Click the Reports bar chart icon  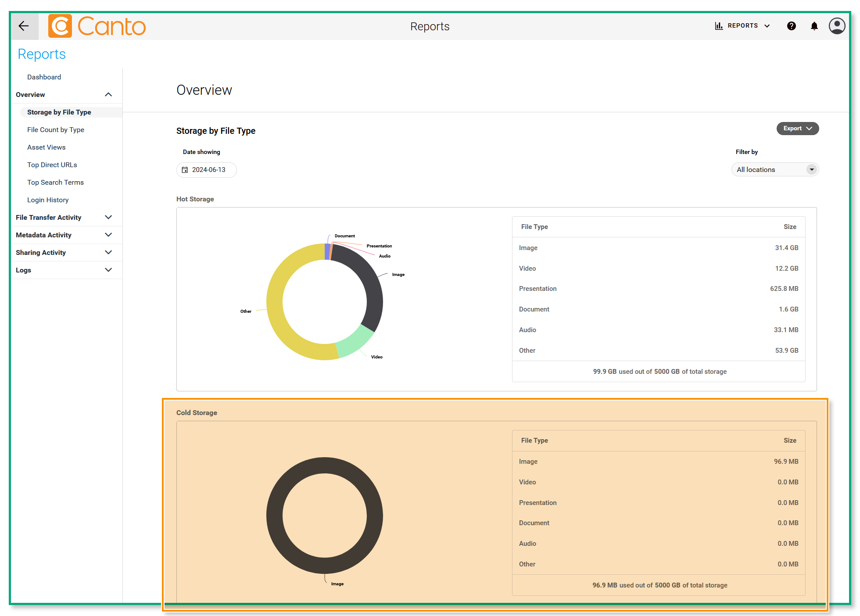click(719, 26)
